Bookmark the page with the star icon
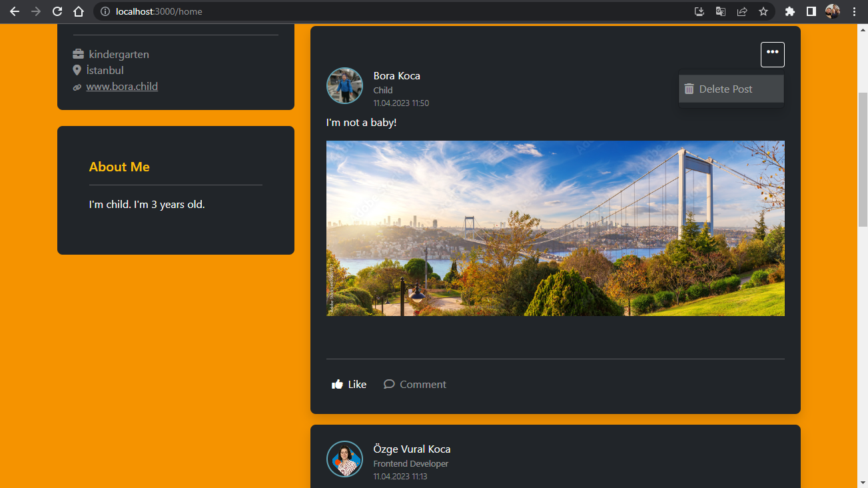Screen dimensions: 868x488 [763, 11]
